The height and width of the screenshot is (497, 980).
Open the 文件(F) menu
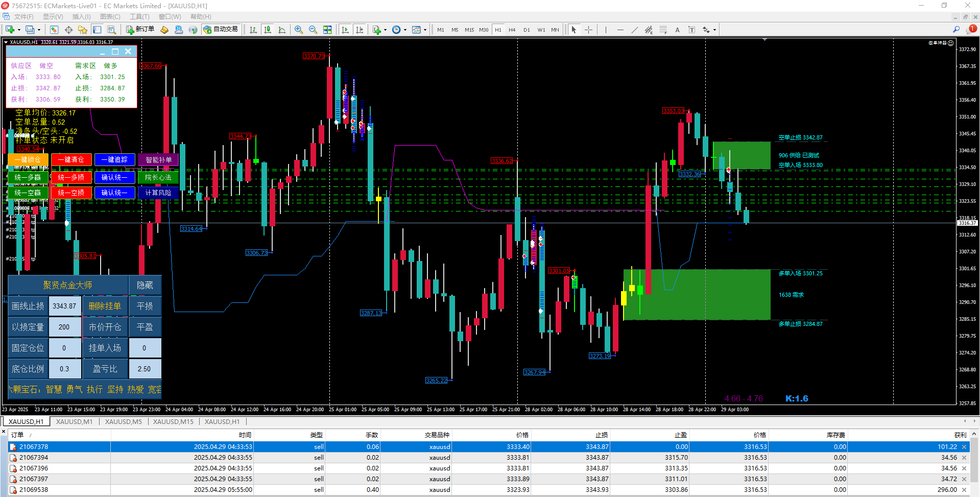[x=24, y=17]
